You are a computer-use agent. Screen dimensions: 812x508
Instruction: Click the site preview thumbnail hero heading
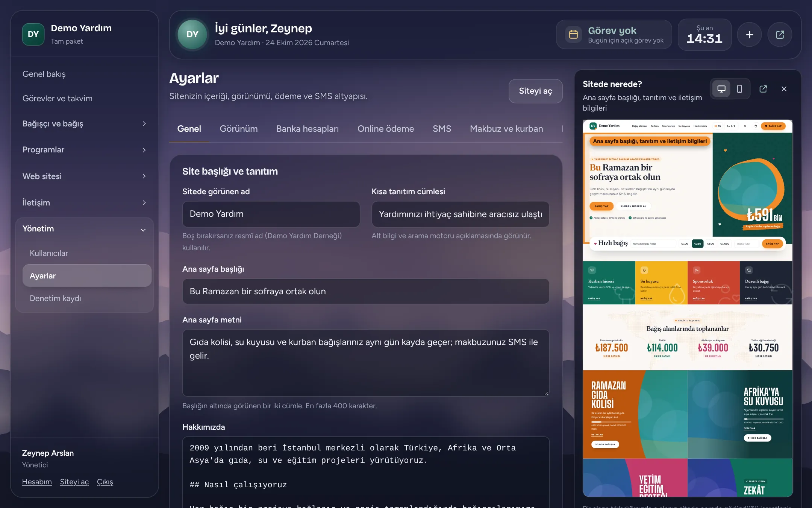(625, 172)
